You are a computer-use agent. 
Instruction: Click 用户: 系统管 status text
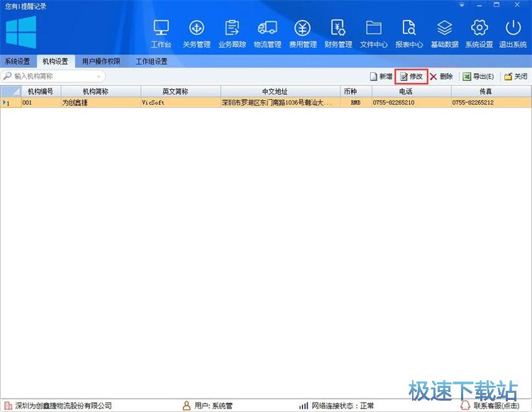[214, 406]
